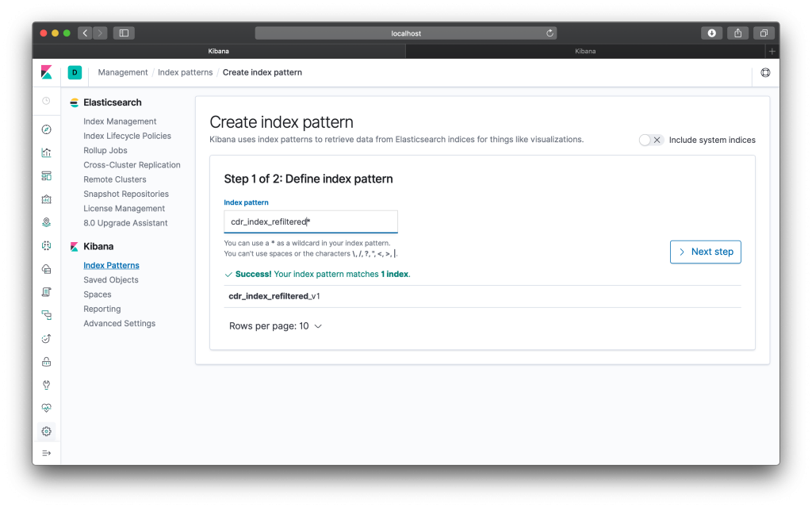Open Visualize chart icon in sidebar
This screenshot has width=812, height=508.
(47, 152)
